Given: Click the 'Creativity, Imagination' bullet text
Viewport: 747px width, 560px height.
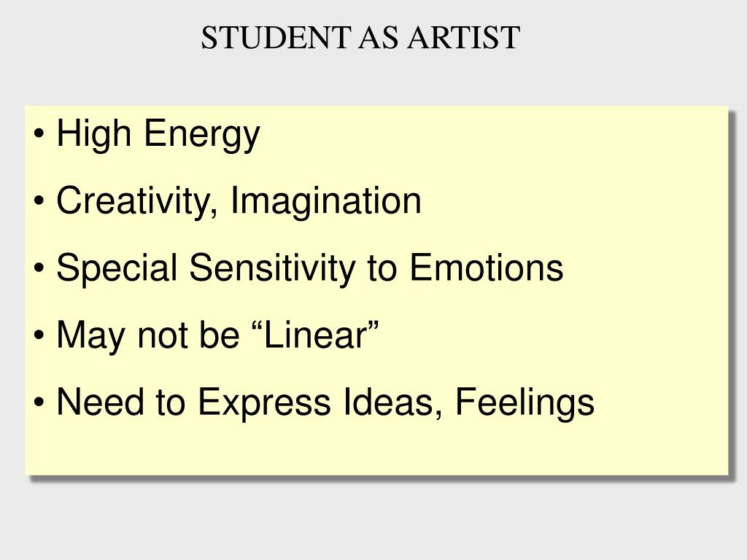Looking at the screenshot, I should pyautogui.click(x=239, y=202).
